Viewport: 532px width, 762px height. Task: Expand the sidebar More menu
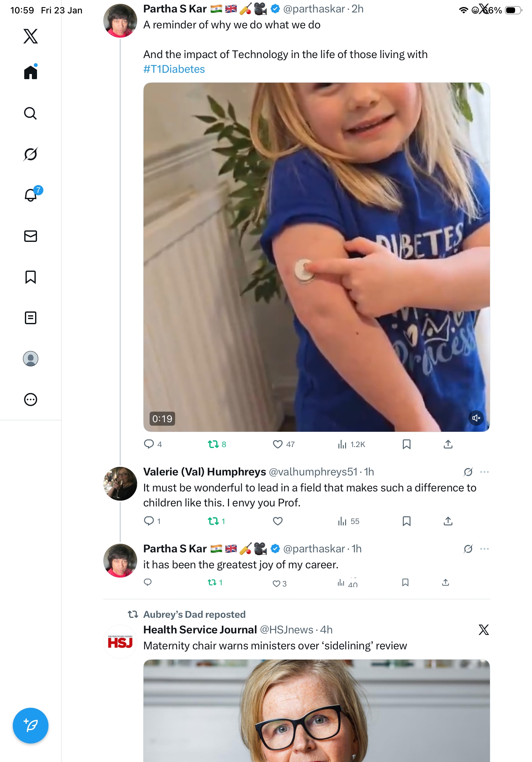(31, 399)
